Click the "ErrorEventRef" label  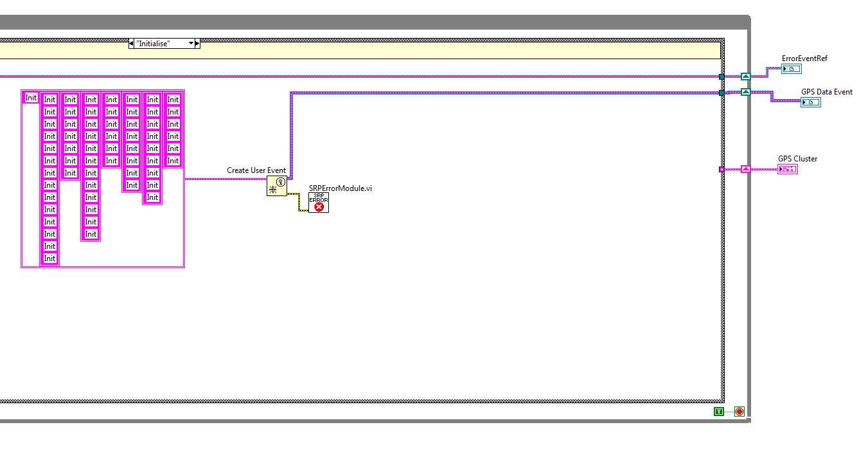tap(804, 59)
